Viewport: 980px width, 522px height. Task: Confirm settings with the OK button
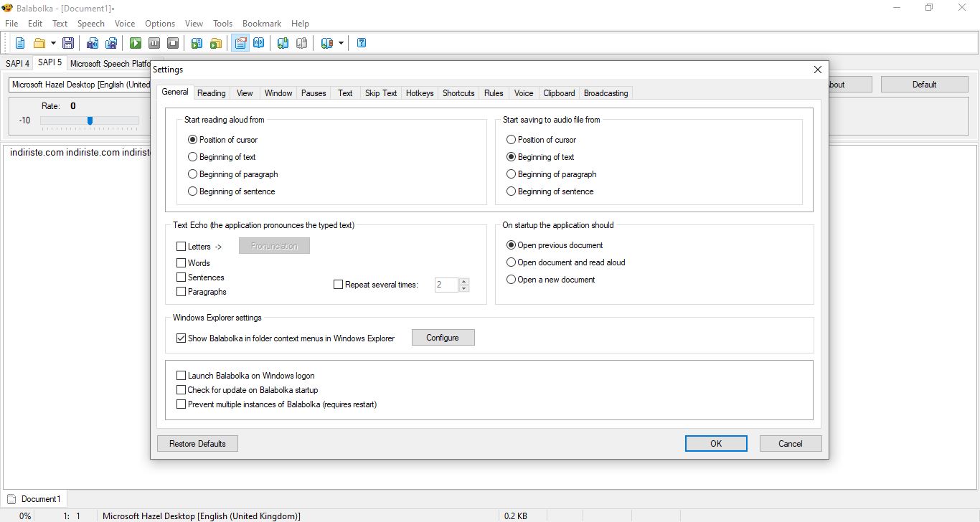[716, 444]
